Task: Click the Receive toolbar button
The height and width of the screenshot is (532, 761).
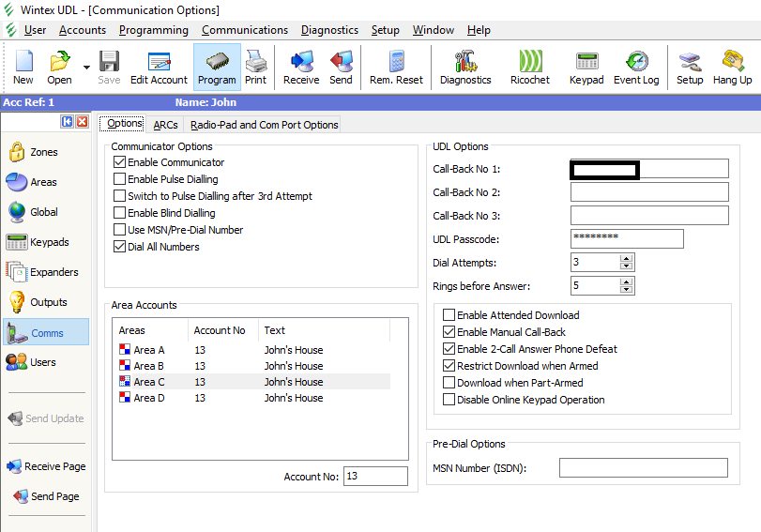Action: (x=301, y=68)
